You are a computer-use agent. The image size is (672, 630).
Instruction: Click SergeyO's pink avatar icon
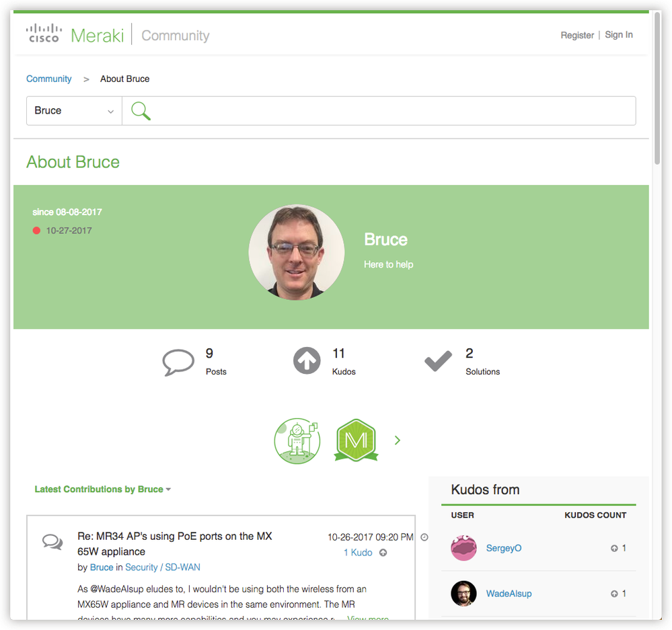point(463,548)
